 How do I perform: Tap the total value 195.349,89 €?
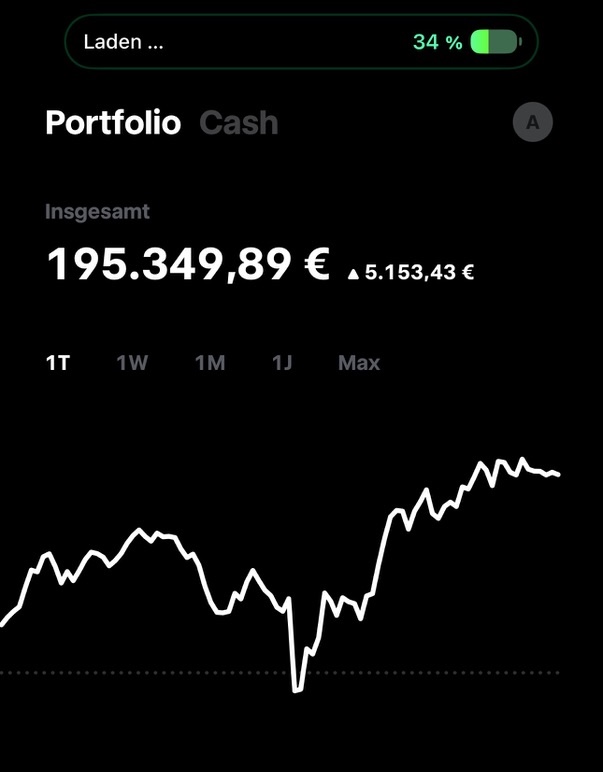click(x=188, y=265)
